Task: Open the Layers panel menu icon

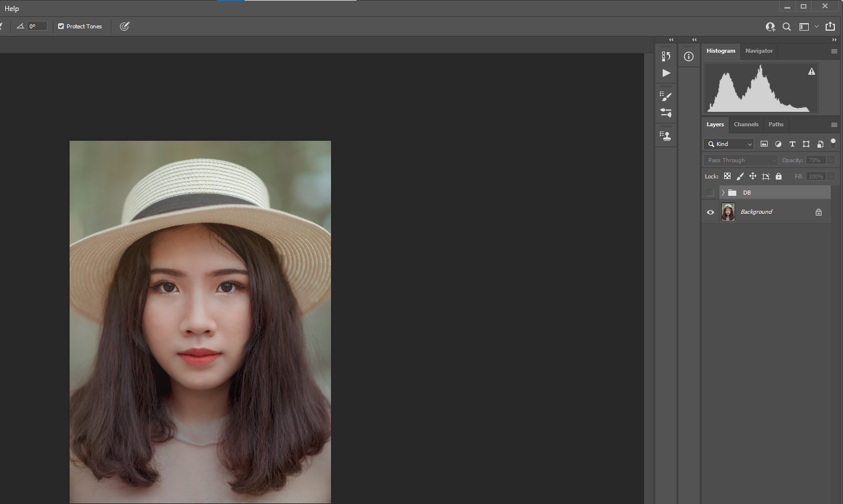Action: click(x=834, y=125)
